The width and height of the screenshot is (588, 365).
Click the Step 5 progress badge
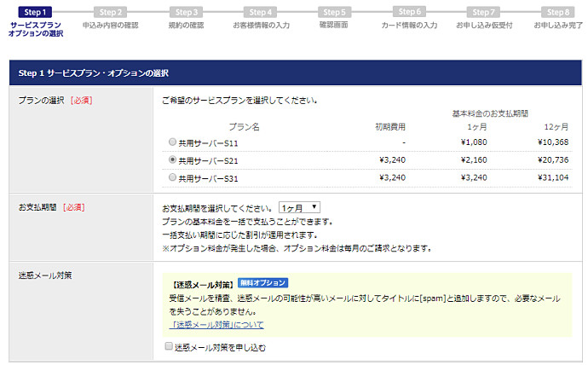(334, 12)
